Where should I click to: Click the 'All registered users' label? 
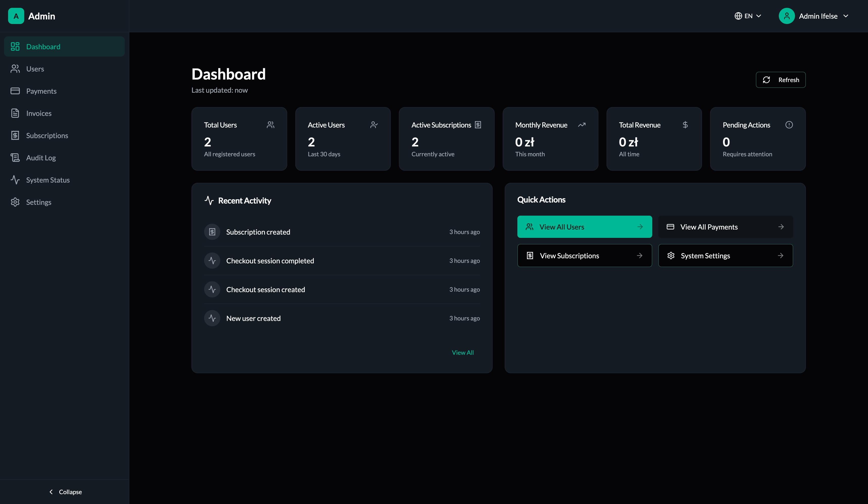[229, 154]
